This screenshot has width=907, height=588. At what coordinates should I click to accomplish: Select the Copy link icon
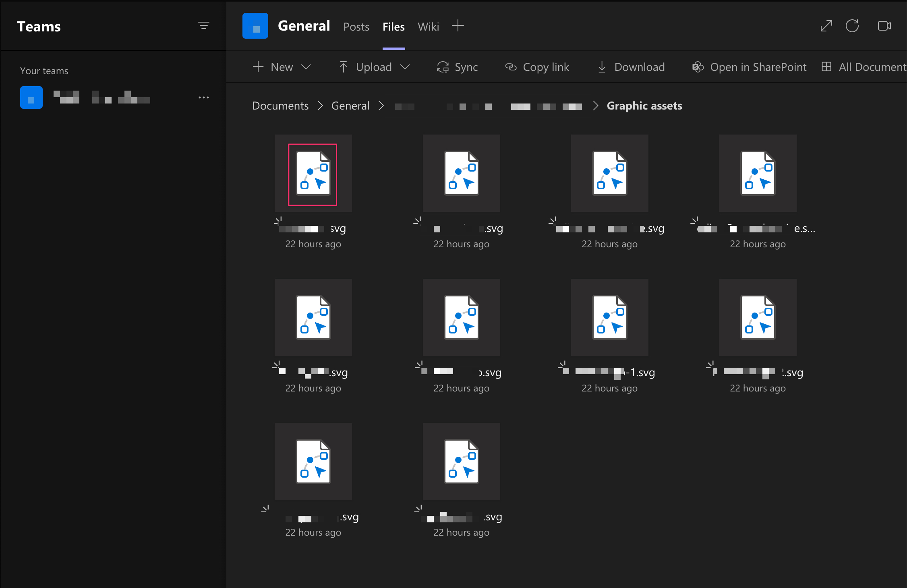(511, 67)
